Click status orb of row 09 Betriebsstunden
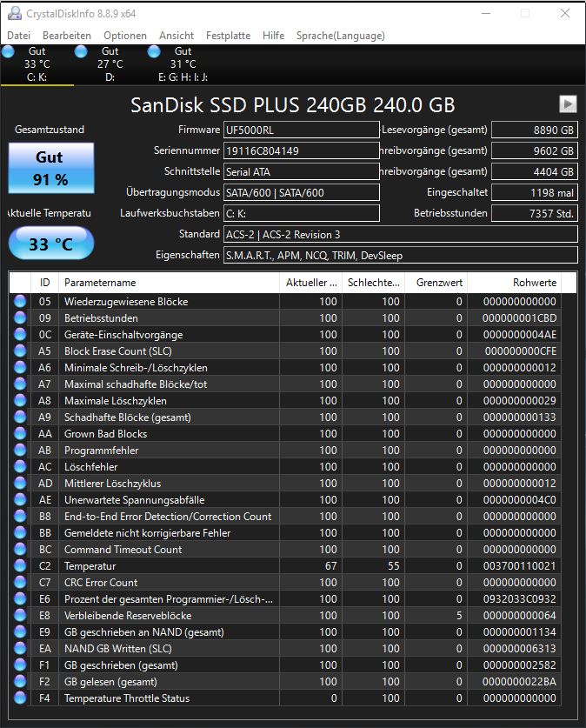Screen dimensions: 586x728 coord(20,318)
